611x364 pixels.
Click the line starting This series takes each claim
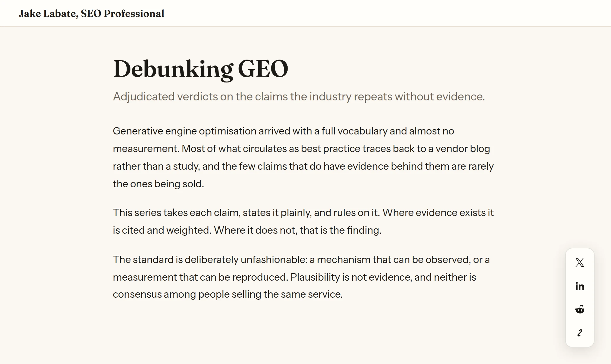point(303,213)
